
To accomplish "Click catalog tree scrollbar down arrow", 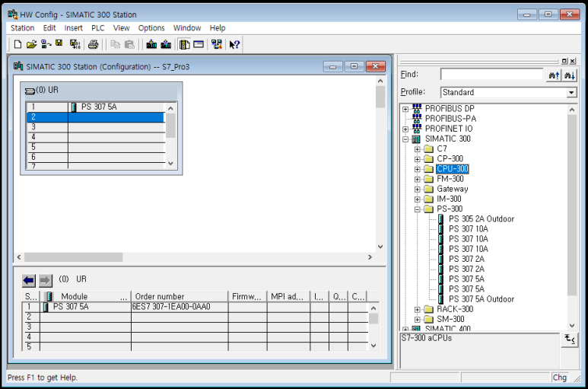I will tap(572, 325).
